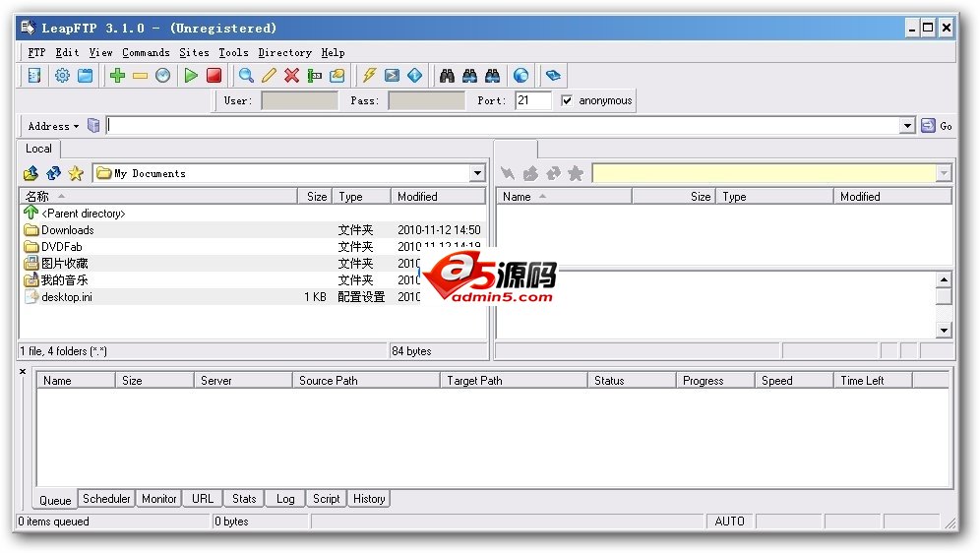
Task: Click the blue globe toolbar icon
Action: click(521, 76)
